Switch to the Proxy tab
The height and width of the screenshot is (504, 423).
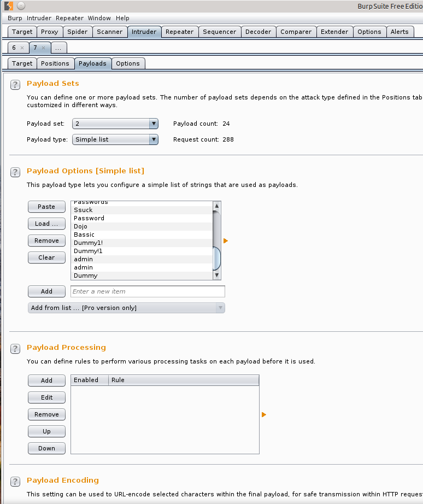pos(50,32)
